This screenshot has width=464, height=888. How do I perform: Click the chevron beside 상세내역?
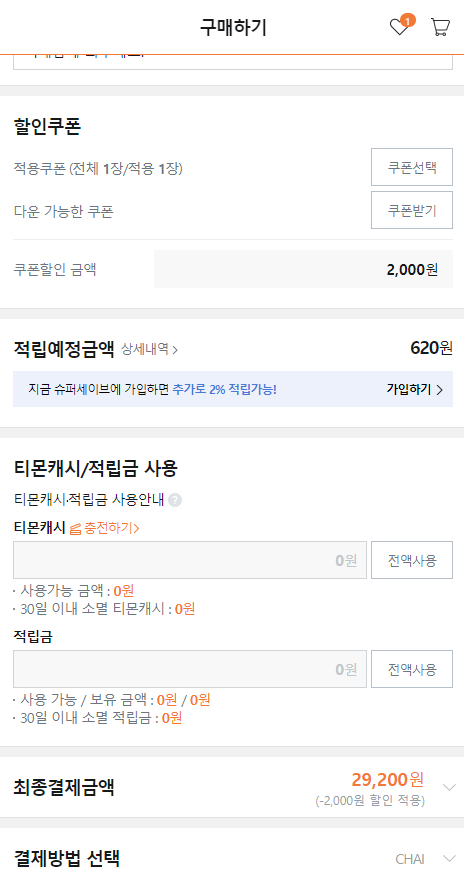click(174, 350)
